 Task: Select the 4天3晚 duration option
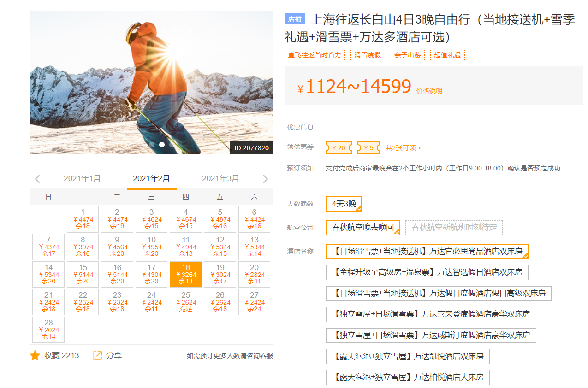pyautogui.click(x=344, y=204)
